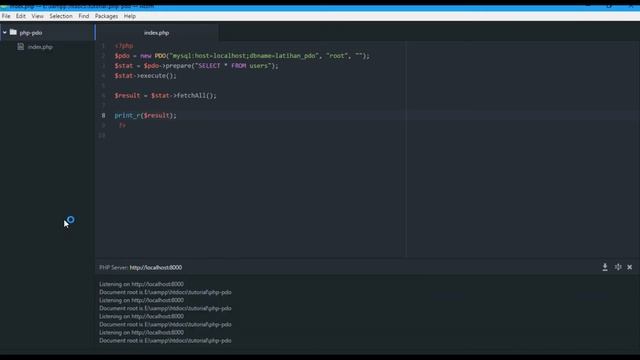Collapse the php-pdo project folder
Viewport: 640px width, 360px height.
point(4,33)
